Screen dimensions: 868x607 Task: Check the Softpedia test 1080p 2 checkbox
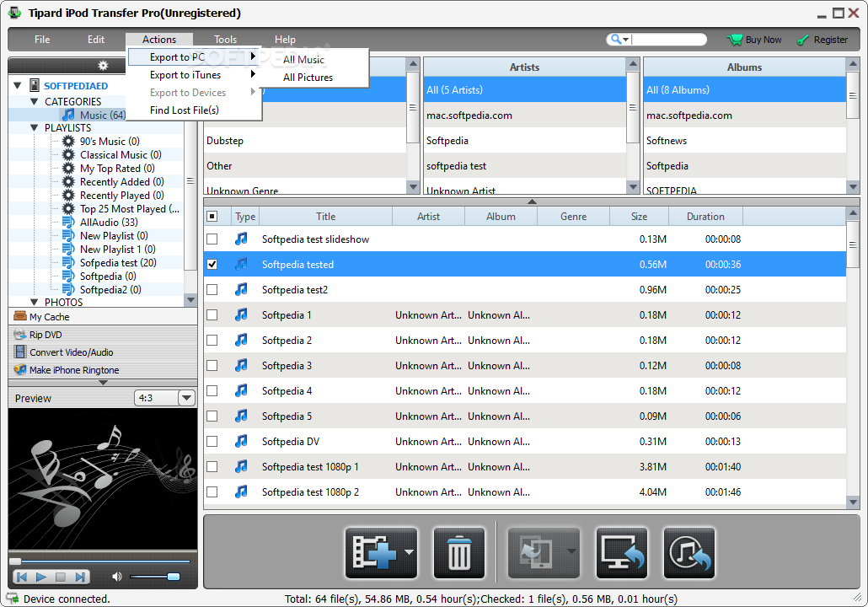coord(212,492)
